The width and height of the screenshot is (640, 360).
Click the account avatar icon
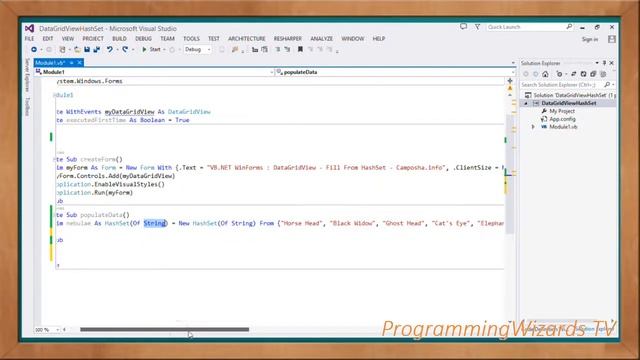click(612, 39)
